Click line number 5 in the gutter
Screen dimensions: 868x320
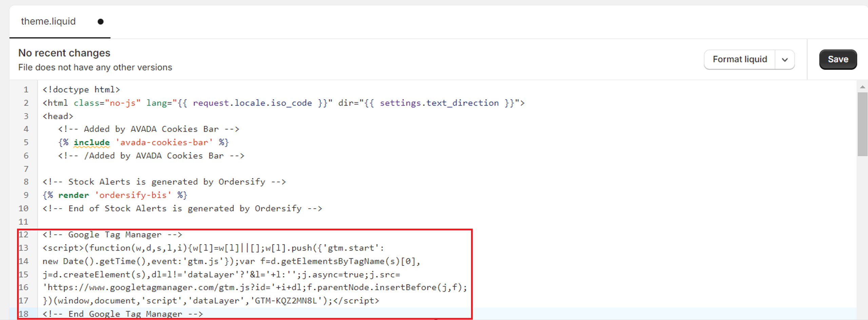click(26, 143)
